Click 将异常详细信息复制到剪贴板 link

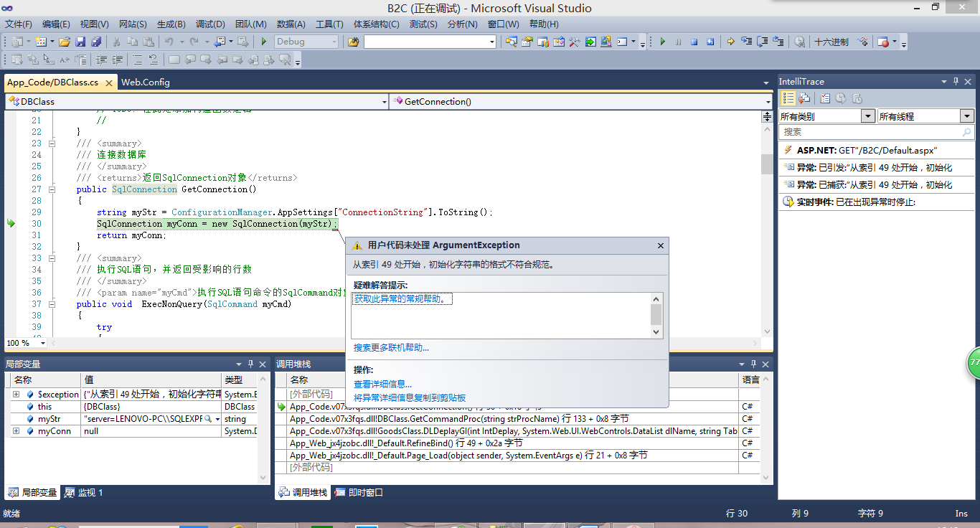(x=410, y=397)
